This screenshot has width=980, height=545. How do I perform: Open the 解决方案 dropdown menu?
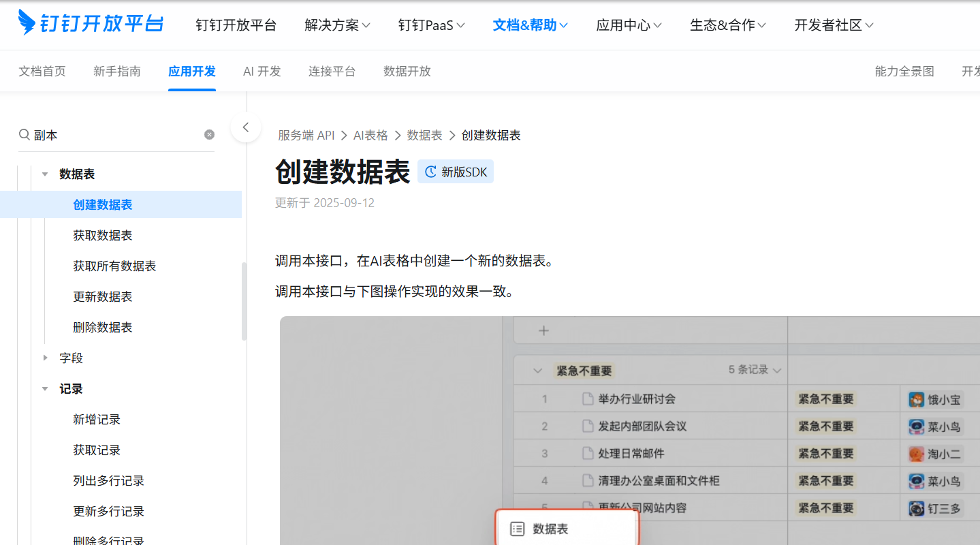coord(337,25)
